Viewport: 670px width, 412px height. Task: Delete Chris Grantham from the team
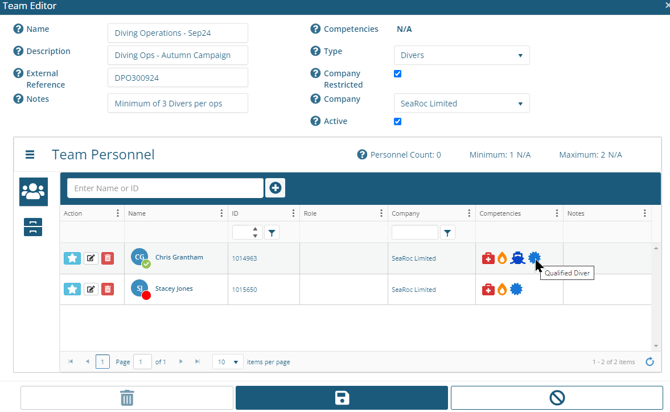(x=108, y=258)
